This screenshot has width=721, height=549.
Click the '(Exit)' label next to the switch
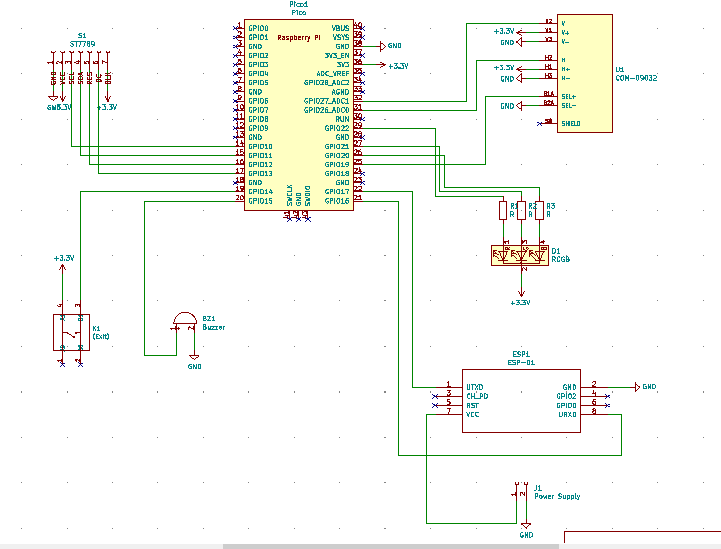pos(101,337)
